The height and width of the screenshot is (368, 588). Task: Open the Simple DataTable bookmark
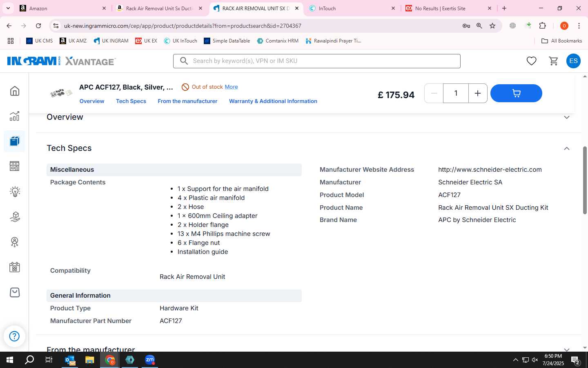point(227,41)
